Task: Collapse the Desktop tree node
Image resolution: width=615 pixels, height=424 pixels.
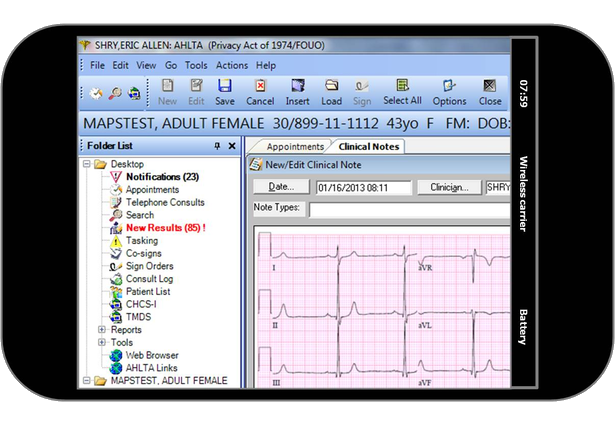Action: [x=87, y=164]
